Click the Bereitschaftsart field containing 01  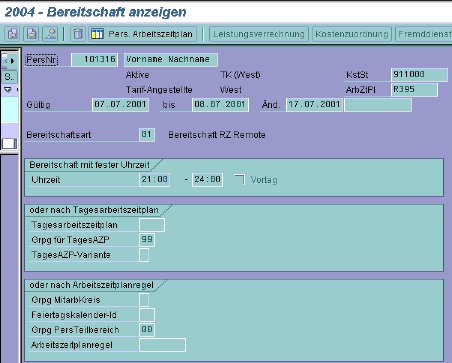point(147,135)
